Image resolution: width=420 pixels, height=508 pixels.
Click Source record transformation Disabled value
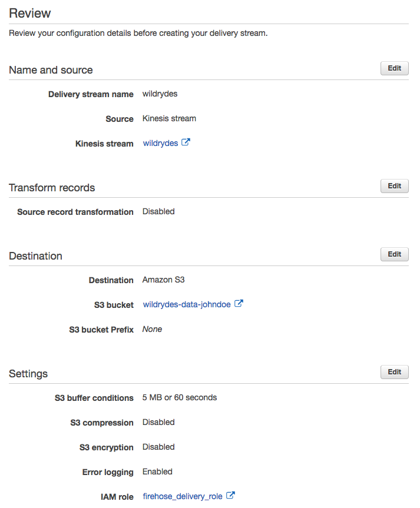pyautogui.click(x=158, y=211)
